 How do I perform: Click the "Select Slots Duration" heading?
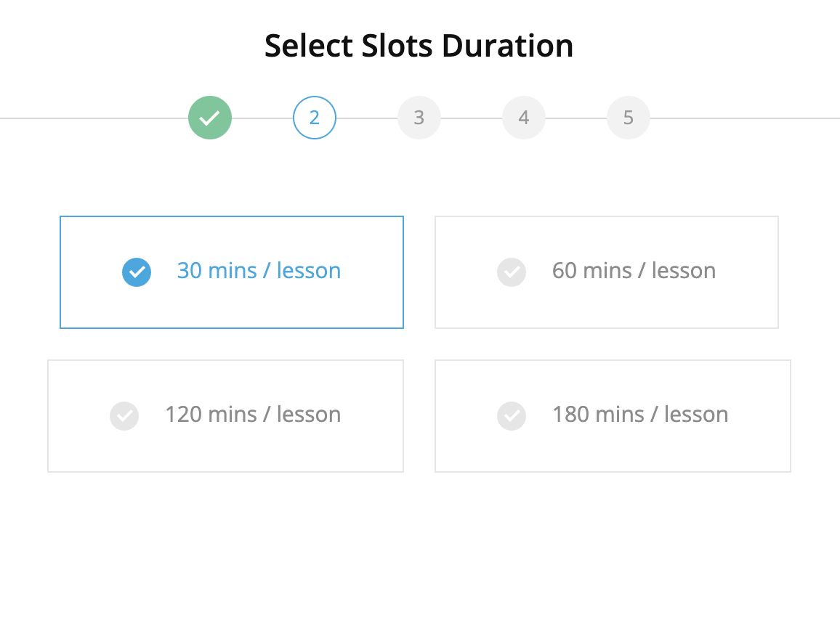click(419, 46)
